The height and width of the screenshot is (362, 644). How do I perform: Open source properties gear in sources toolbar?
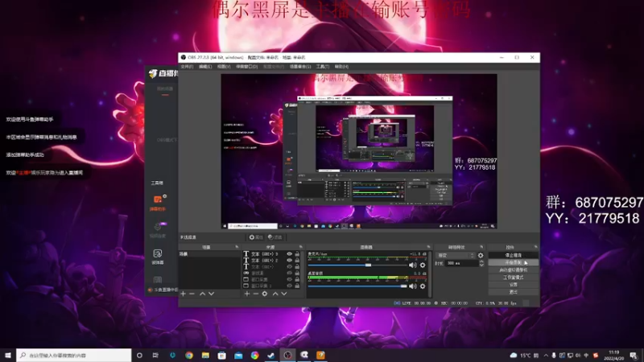(265, 294)
